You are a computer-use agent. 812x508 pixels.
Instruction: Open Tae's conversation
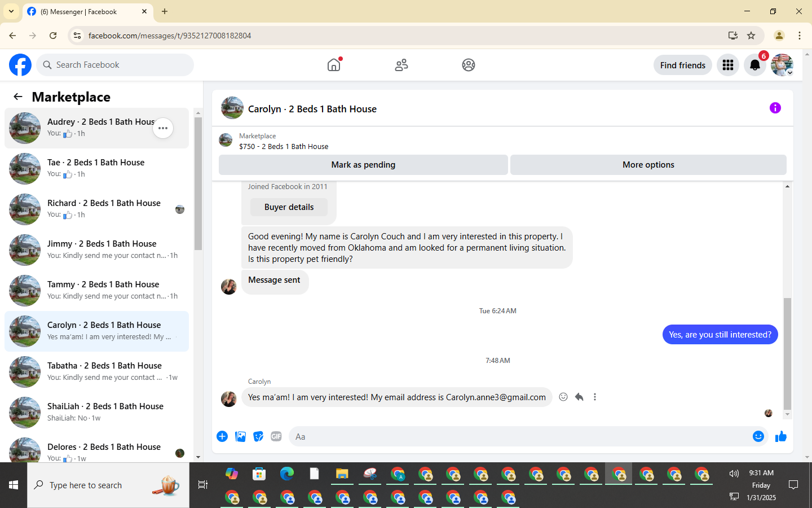[96, 169]
